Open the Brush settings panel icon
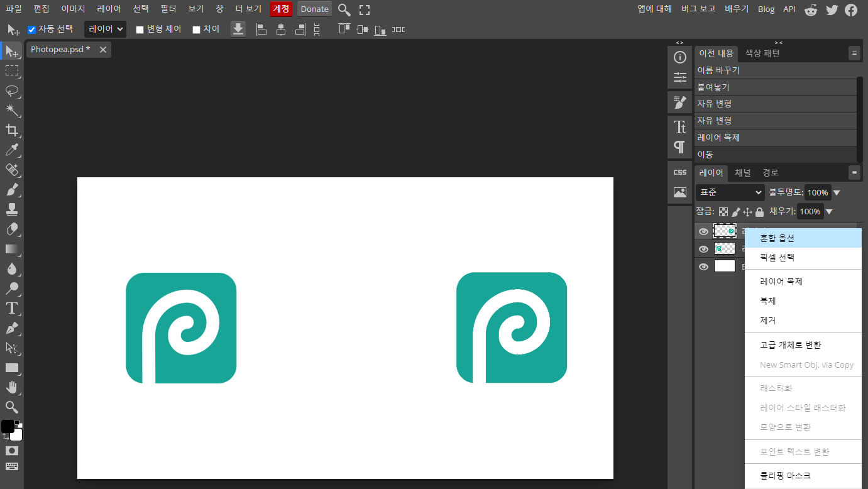This screenshot has height=489, width=868. (680, 102)
